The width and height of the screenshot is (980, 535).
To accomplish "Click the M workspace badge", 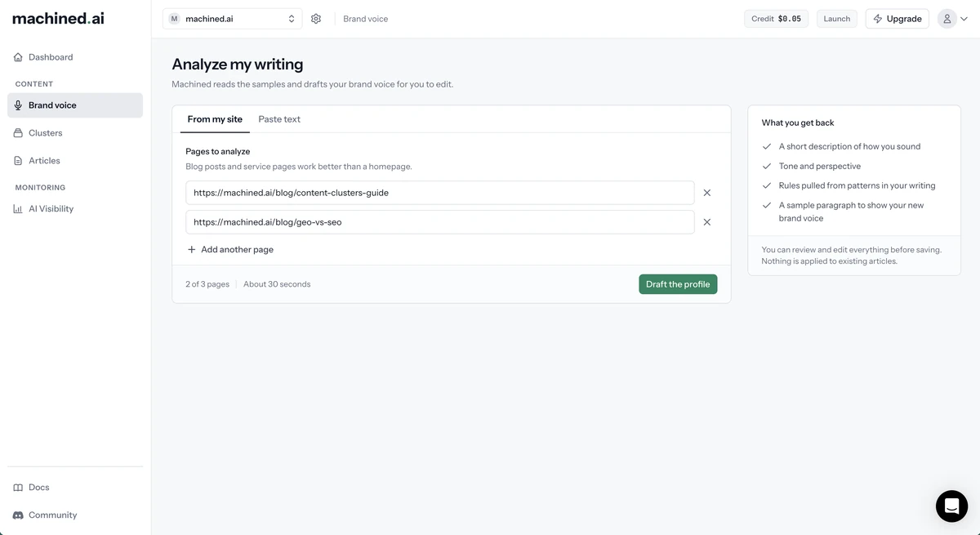I will tap(174, 19).
